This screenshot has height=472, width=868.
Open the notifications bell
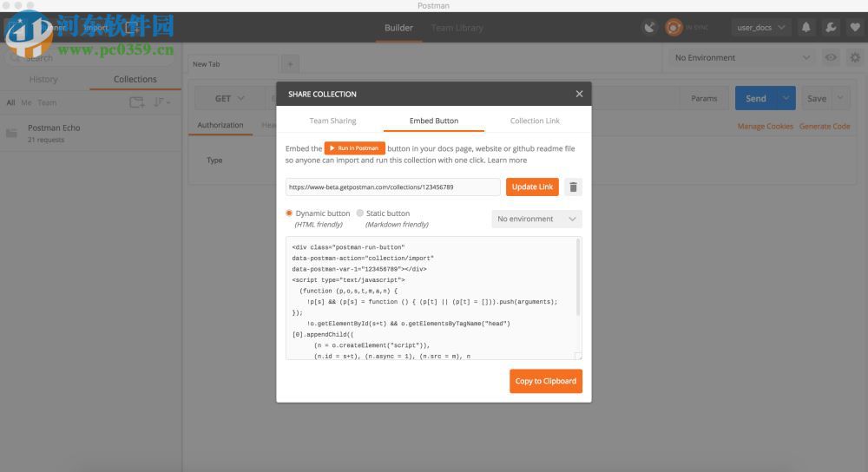pyautogui.click(x=806, y=27)
